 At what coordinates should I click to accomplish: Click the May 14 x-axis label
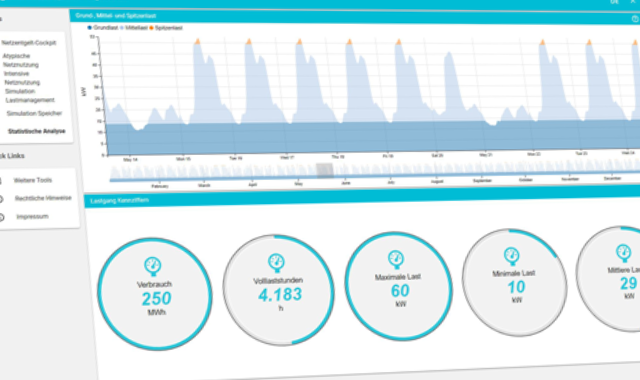click(x=131, y=160)
